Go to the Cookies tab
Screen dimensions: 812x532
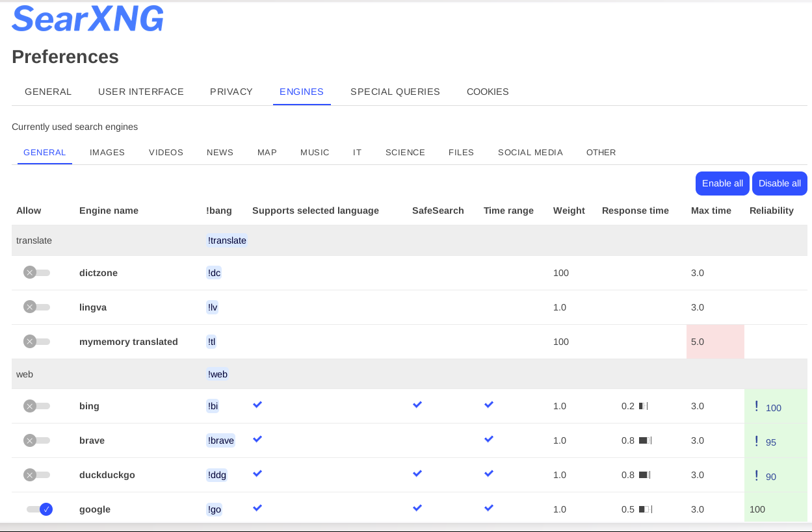tap(488, 92)
